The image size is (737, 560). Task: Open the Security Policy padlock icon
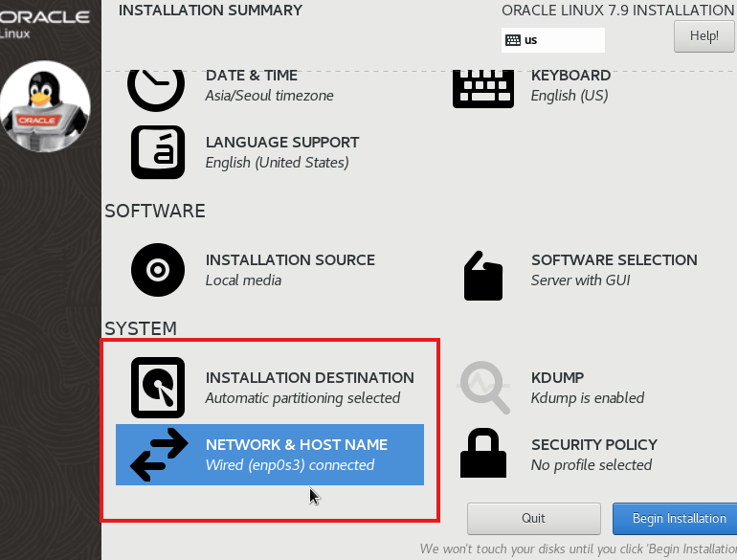click(x=483, y=453)
